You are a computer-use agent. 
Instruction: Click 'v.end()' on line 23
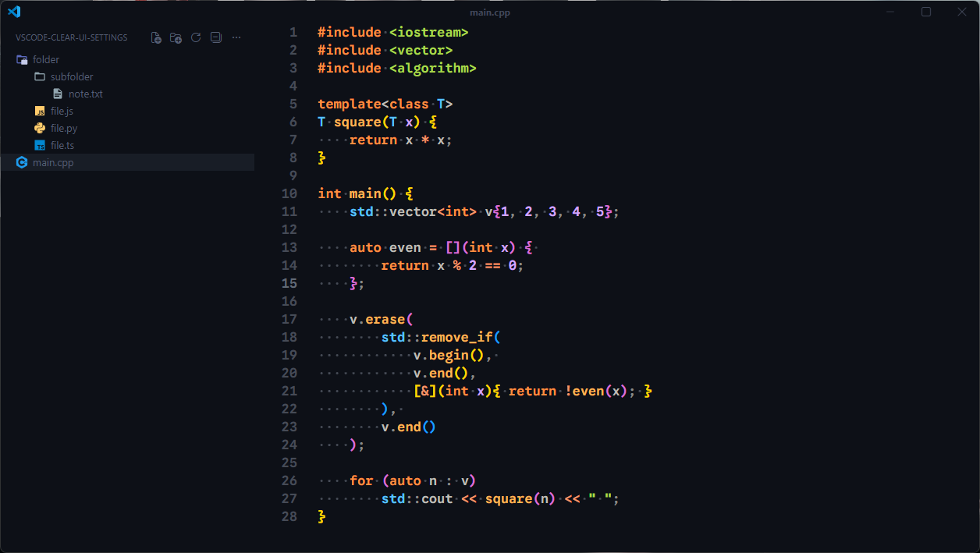(409, 427)
